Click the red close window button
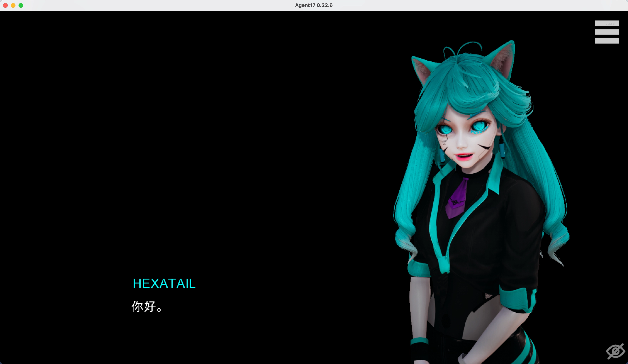 click(5, 5)
